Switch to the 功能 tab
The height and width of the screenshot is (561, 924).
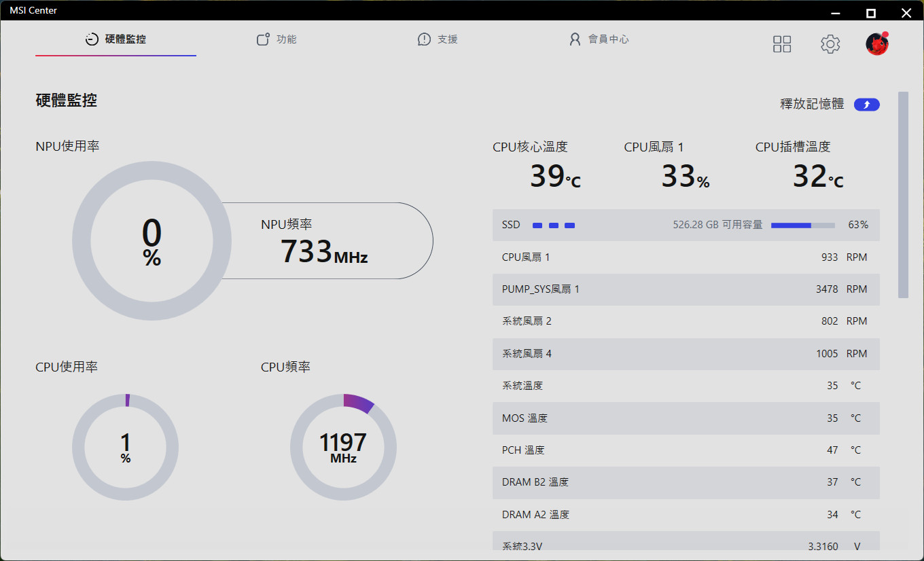(277, 39)
